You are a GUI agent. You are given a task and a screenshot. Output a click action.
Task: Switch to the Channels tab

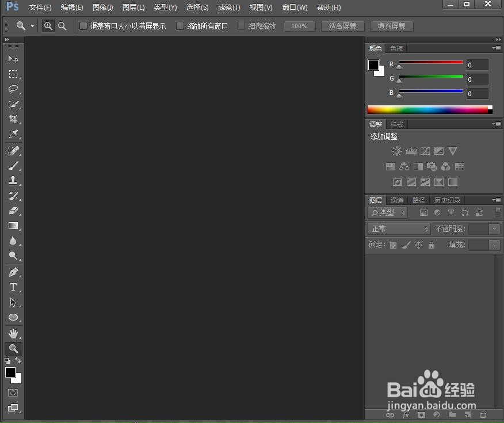396,200
